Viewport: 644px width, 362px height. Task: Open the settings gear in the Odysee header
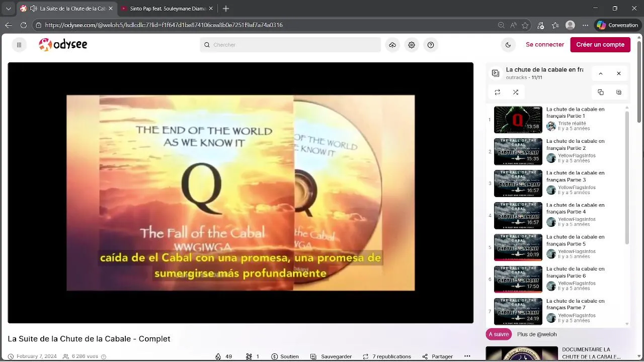(x=412, y=45)
